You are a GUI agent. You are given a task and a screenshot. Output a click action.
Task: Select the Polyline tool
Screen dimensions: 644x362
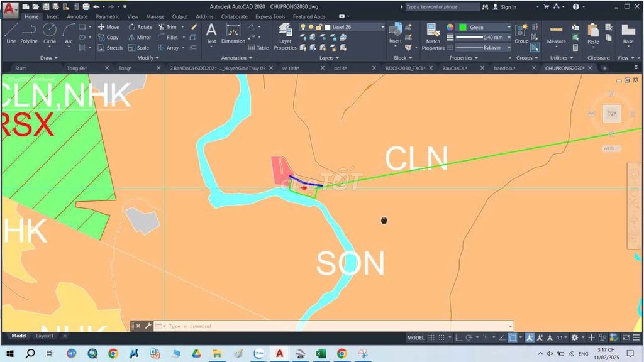(29, 34)
